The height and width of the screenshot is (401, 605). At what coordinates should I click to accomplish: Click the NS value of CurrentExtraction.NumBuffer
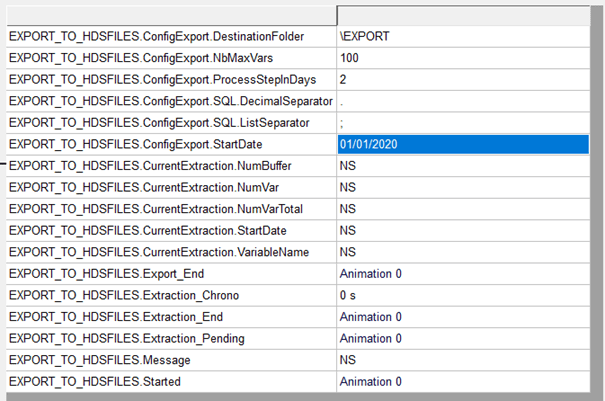(348, 166)
